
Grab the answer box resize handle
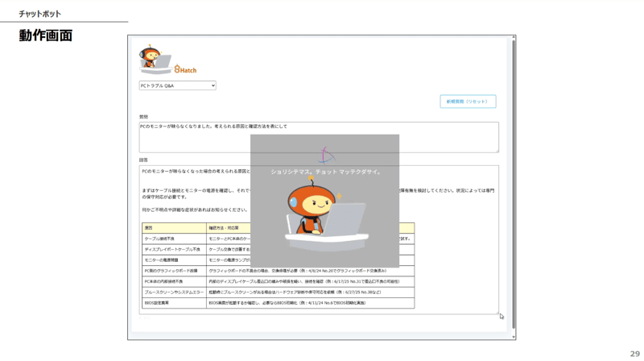[496, 312]
